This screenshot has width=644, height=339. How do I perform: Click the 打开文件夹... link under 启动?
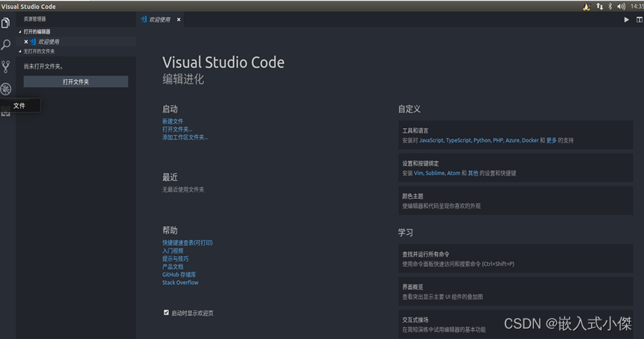point(177,129)
